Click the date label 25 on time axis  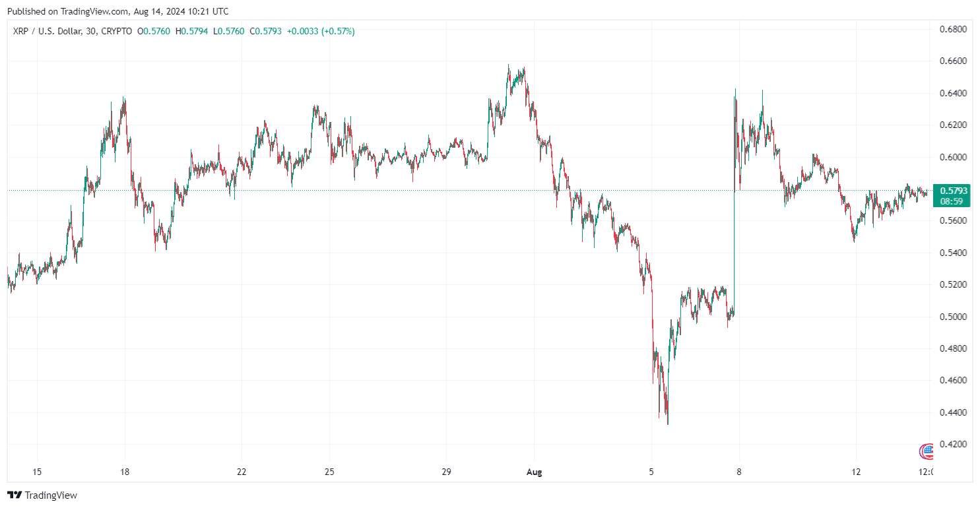(x=329, y=472)
